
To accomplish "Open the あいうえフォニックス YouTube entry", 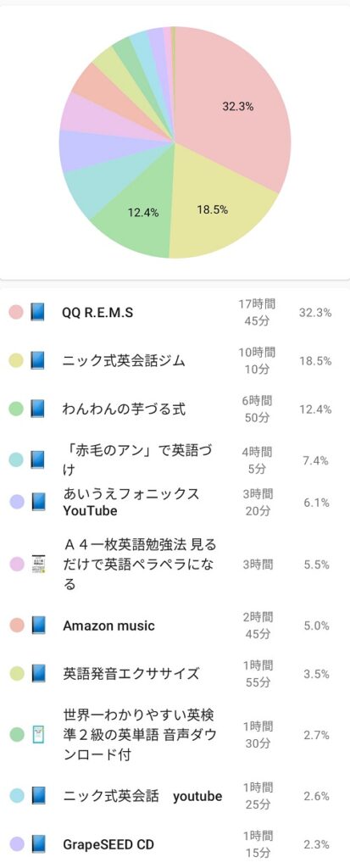I will coord(175,502).
